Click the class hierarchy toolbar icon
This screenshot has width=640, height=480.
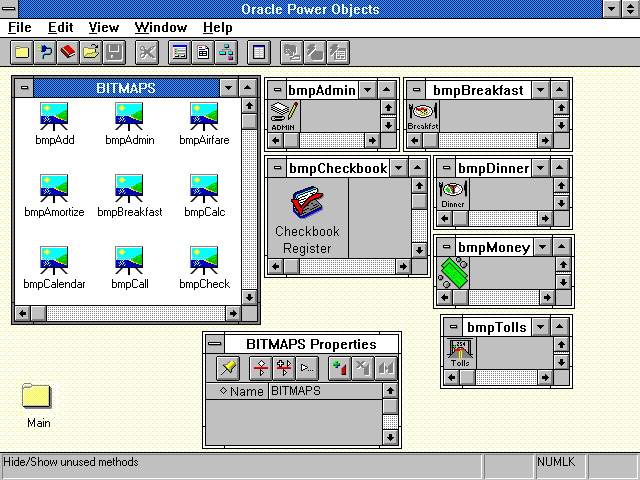(x=226, y=52)
